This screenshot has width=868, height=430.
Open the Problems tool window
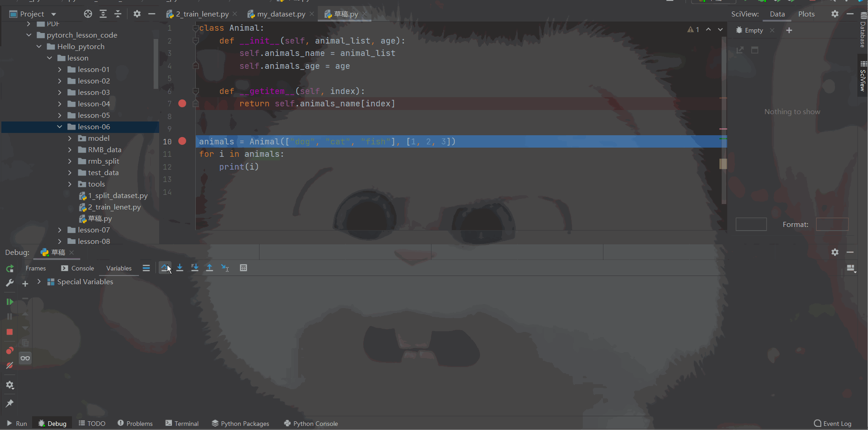click(135, 424)
